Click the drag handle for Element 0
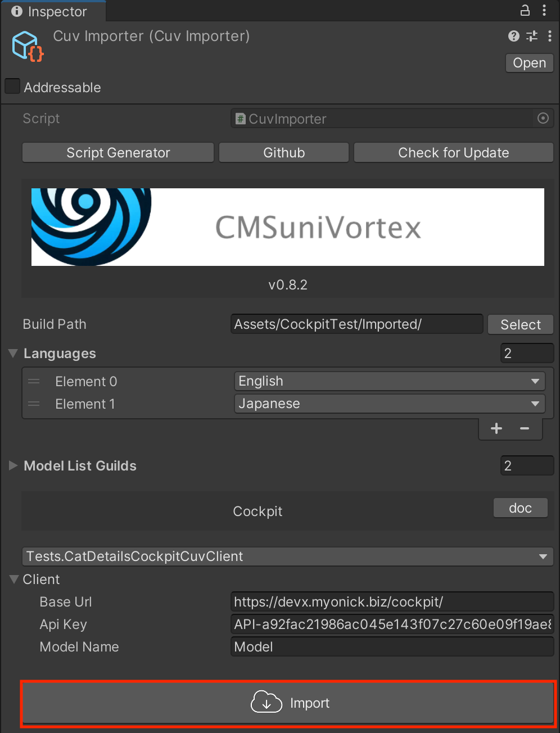The height and width of the screenshot is (733, 560). [x=34, y=382]
